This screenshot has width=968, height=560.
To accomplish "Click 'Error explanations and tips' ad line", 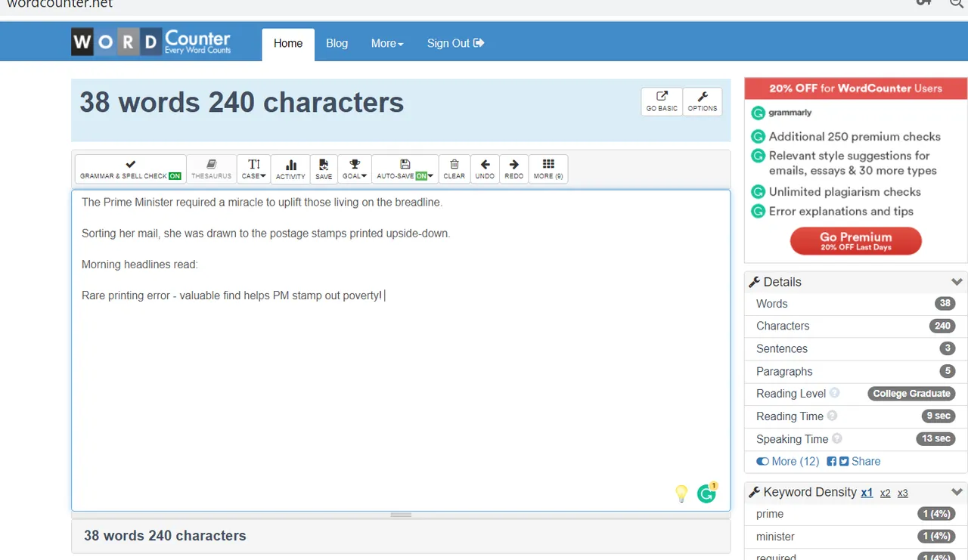I will coord(841,212).
